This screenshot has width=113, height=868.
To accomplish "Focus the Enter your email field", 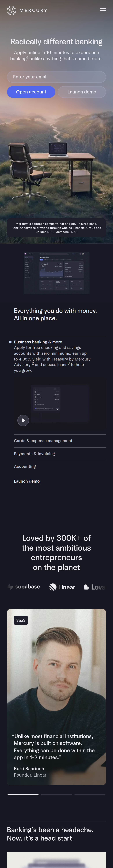I will (56, 77).
